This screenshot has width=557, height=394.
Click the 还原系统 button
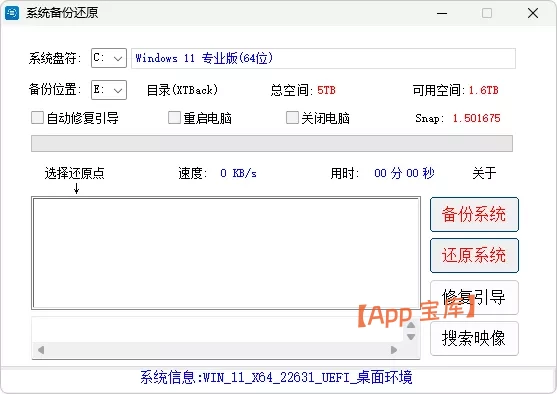pos(474,255)
